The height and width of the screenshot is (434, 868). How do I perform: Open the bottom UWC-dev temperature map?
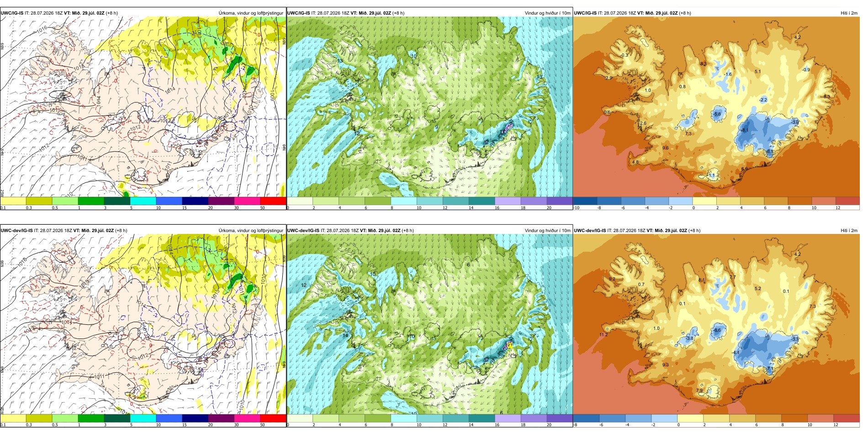[716, 324]
